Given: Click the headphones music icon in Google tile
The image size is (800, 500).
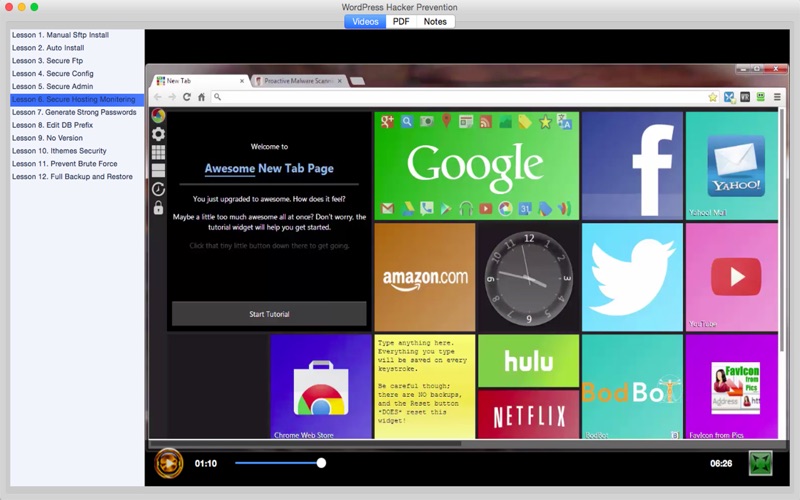Looking at the screenshot, I should [466, 208].
